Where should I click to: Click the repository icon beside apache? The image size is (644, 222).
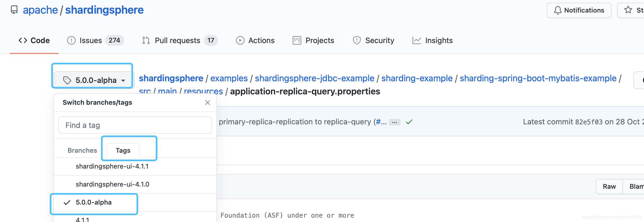(14, 10)
